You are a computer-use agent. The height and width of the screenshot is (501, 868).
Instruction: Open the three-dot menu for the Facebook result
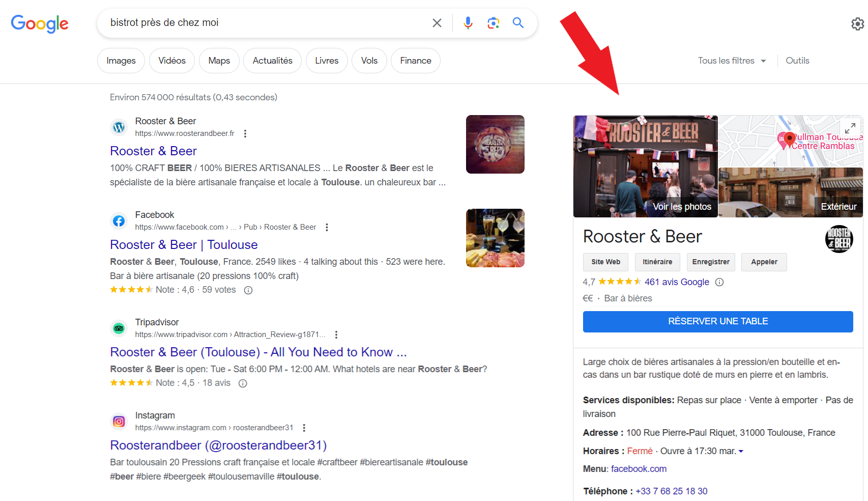[x=326, y=227]
